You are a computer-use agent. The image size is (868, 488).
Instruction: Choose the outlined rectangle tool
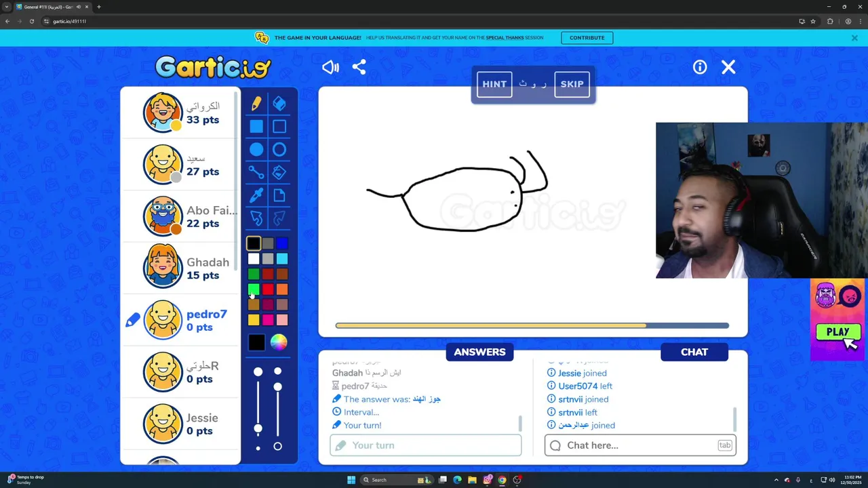click(279, 127)
